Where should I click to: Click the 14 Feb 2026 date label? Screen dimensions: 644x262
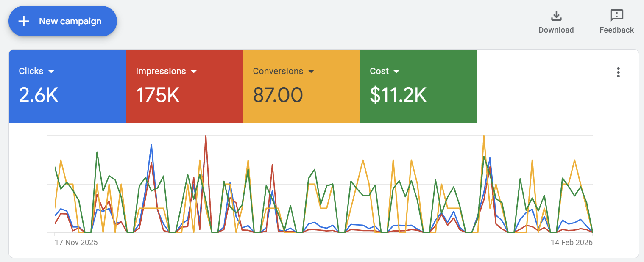(572, 243)
